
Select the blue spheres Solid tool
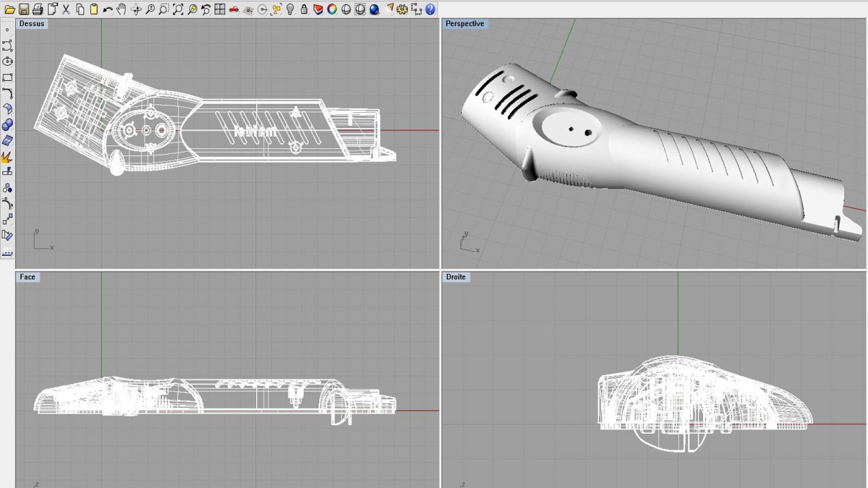pos(7,125)
